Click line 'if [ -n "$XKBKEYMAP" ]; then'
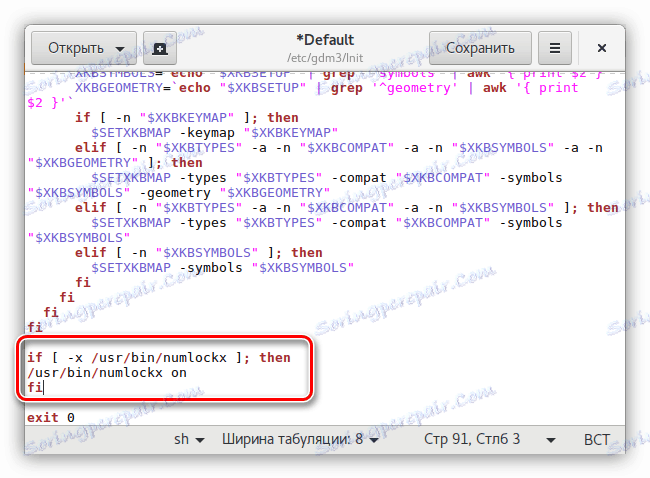The image size is (650, 478). pos(187,118)
